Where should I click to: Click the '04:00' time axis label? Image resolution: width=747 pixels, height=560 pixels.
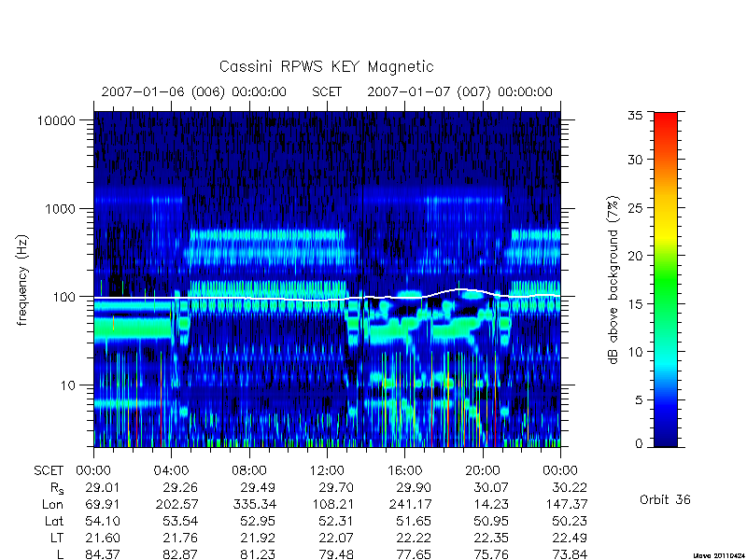172,471
